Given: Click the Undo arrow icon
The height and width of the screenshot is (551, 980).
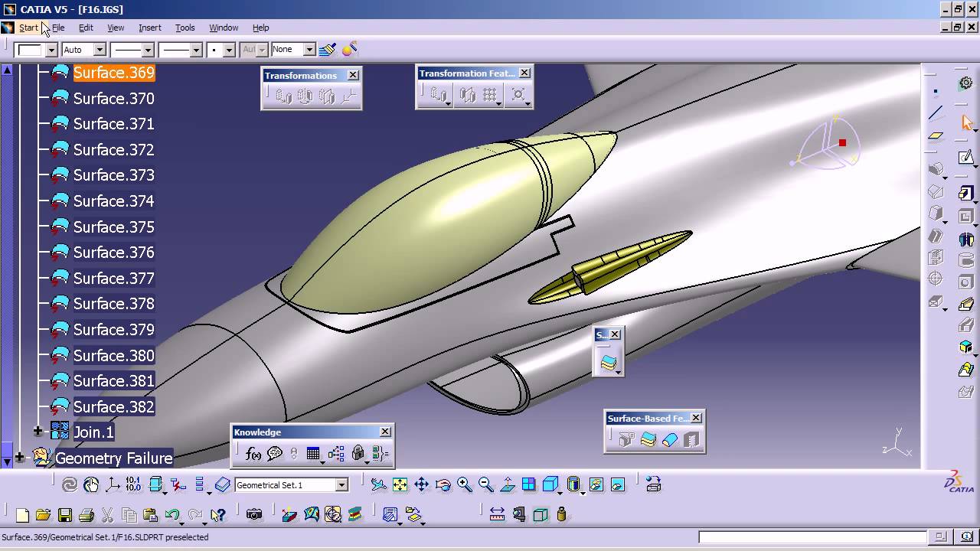Looking at the screenshot, I should (172, 515).
